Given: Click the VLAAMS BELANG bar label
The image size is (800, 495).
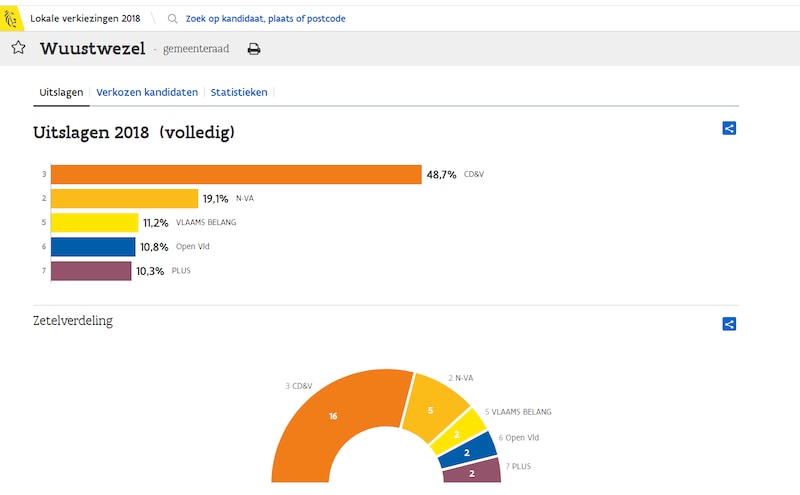Looking at the screenshot, I should click(206, 222).
